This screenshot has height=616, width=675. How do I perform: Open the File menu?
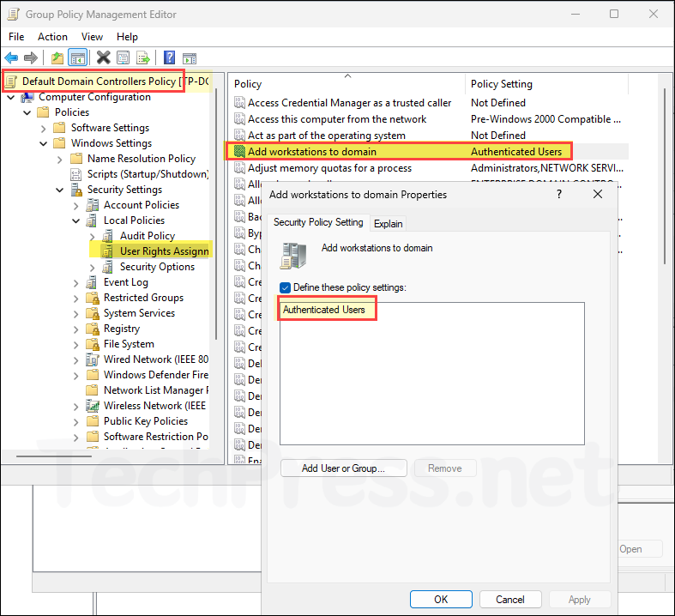click(16, 37)
